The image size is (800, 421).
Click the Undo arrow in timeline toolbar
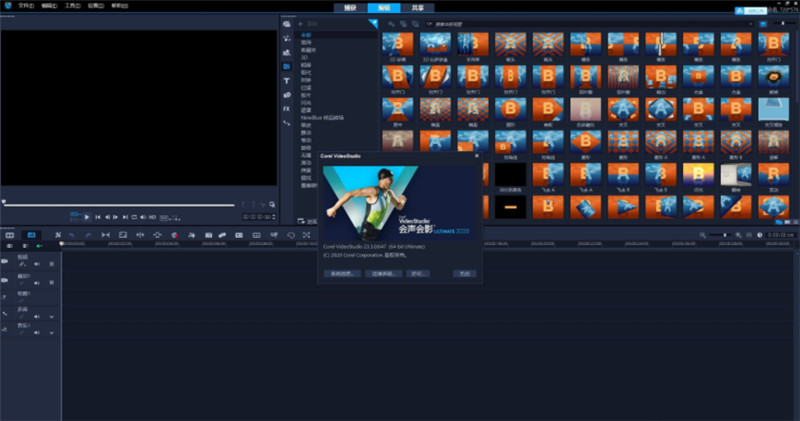(71, 235)
